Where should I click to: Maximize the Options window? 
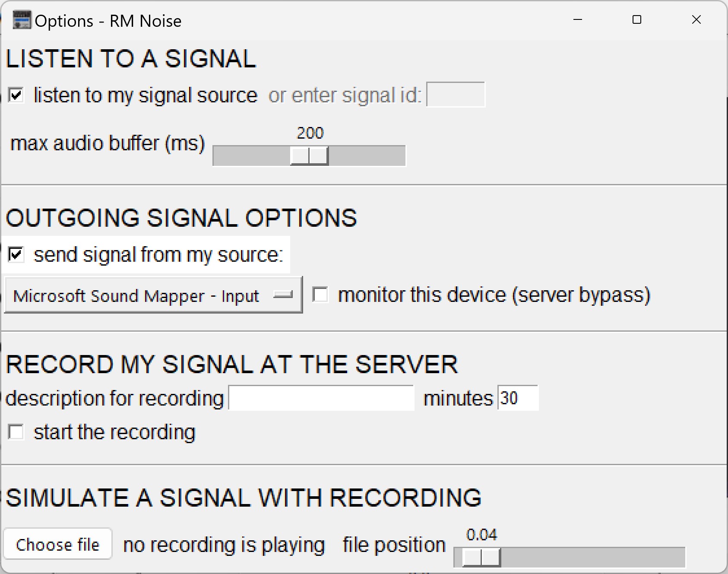click(636, 19)
